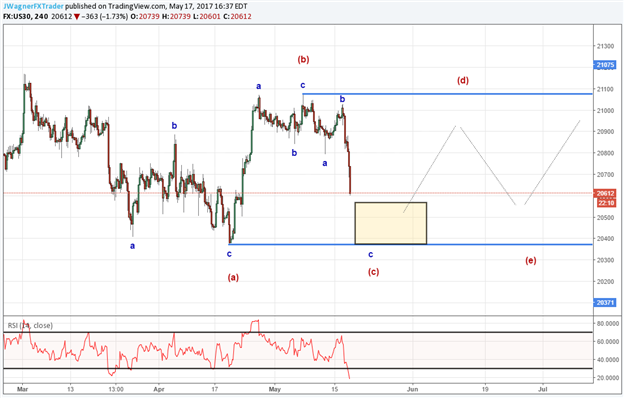This screenshot has width=624, height=398.
Task: Click the red 20612 current price tag
Action: pyautogui.click(x=605, y=193)
